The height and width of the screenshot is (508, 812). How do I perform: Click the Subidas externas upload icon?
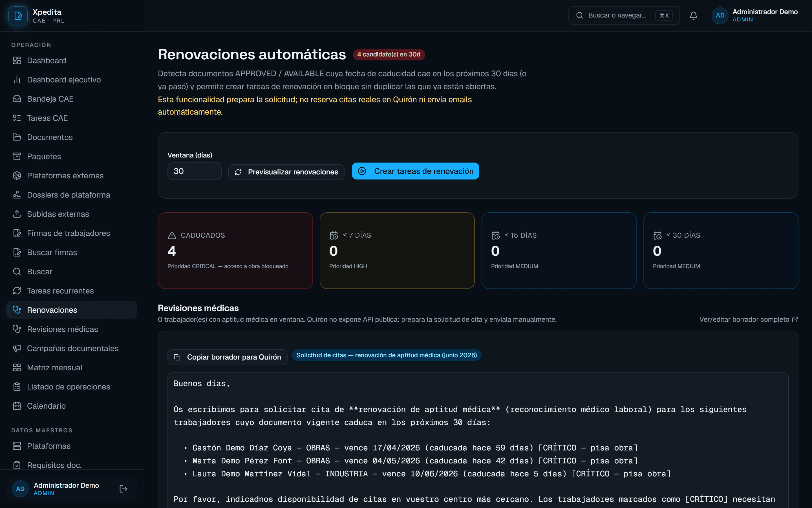[x=17, y=214]
